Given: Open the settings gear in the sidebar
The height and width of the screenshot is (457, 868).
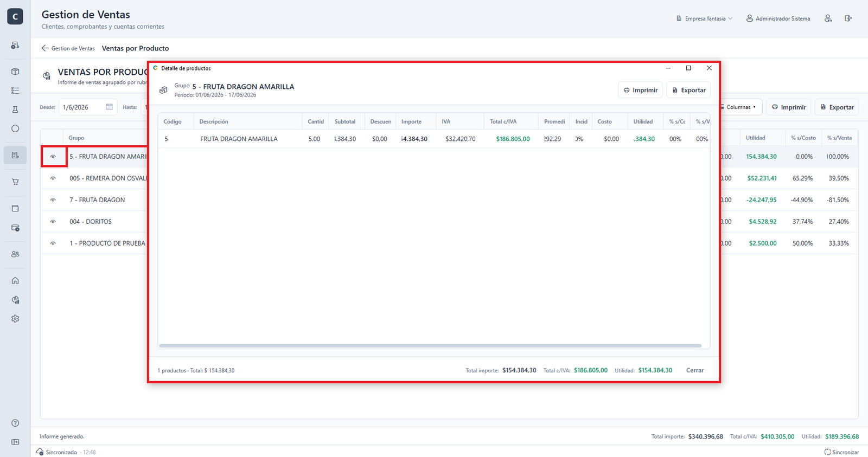Looking at the screenshot, I should (x=15, y=319).
